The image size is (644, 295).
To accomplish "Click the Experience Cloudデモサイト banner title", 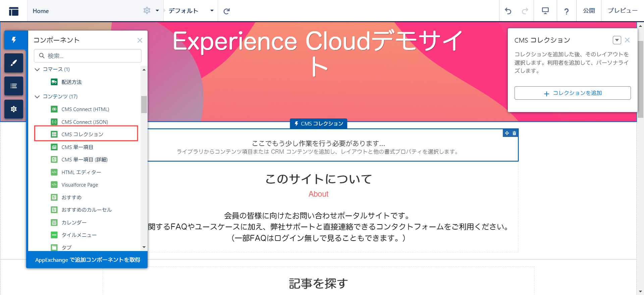I will (x=318, y=54).
